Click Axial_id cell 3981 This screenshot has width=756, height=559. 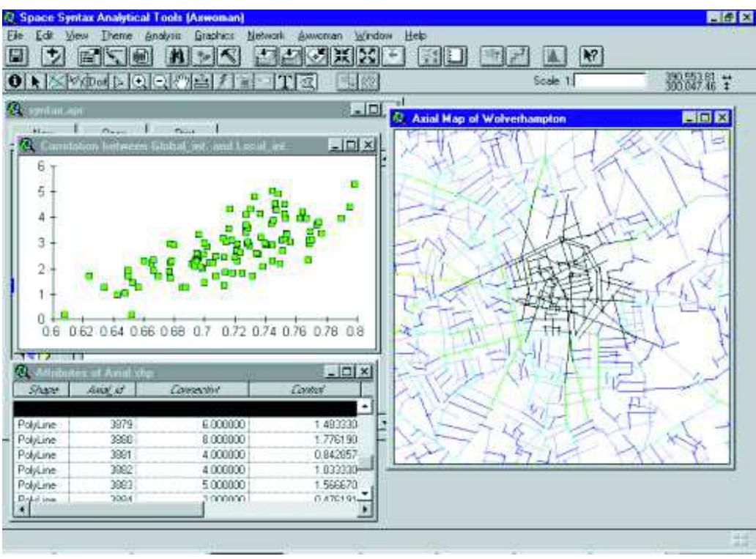102,454
